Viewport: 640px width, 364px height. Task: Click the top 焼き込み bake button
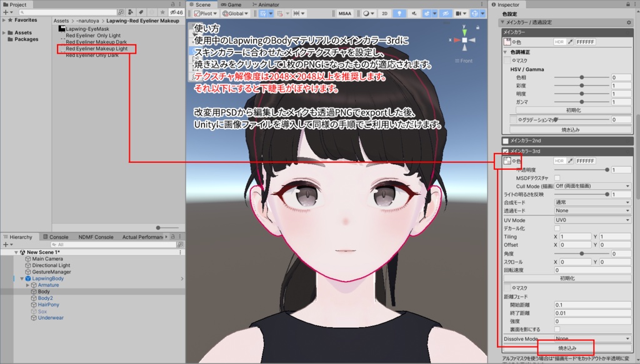point(571,130)
